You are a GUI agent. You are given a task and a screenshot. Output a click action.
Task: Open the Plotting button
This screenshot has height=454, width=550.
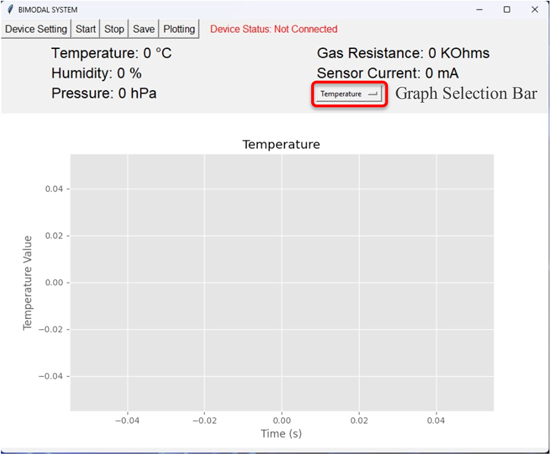coord(179,29)
